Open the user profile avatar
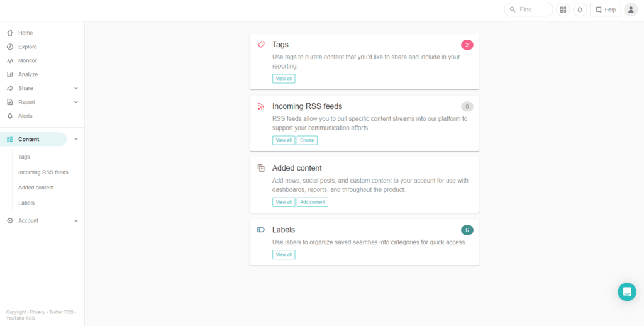The width and height of the screenshot is (644, 326). tap(631, 9)
